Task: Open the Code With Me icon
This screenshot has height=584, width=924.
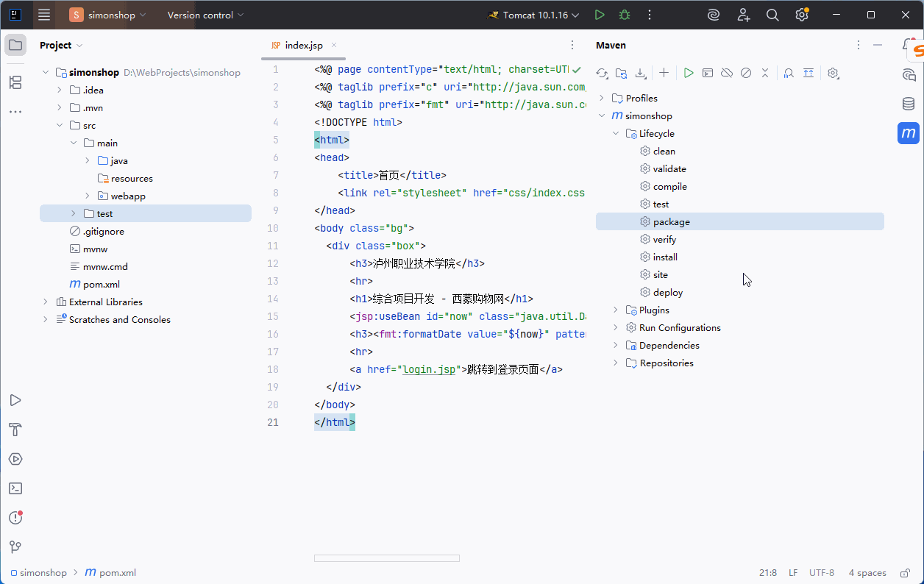Action: tap(743, 15)
